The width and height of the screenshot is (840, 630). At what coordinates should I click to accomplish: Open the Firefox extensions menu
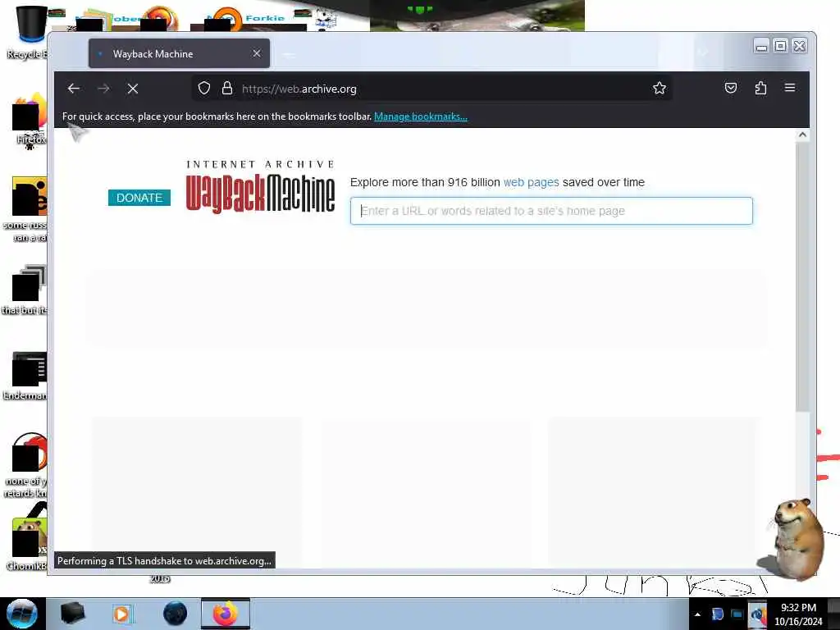(760, 89)
